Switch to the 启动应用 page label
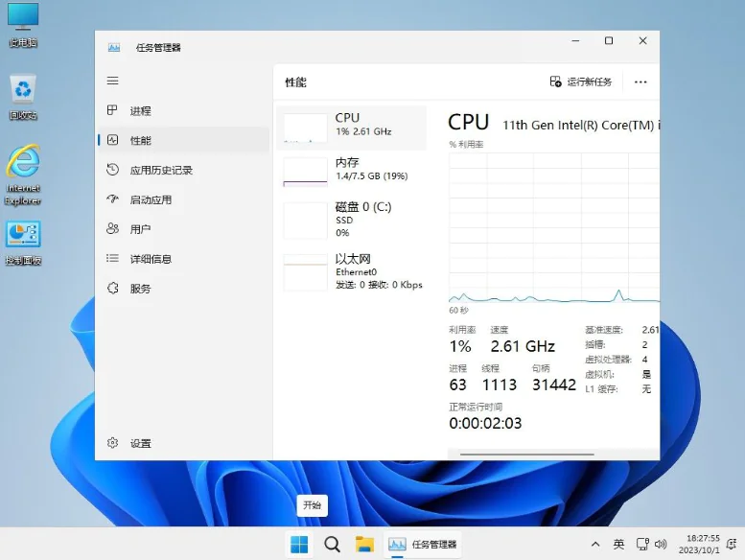Image resolution: width=745 pixels, height=560 pixels. click(x=151, y=199)
